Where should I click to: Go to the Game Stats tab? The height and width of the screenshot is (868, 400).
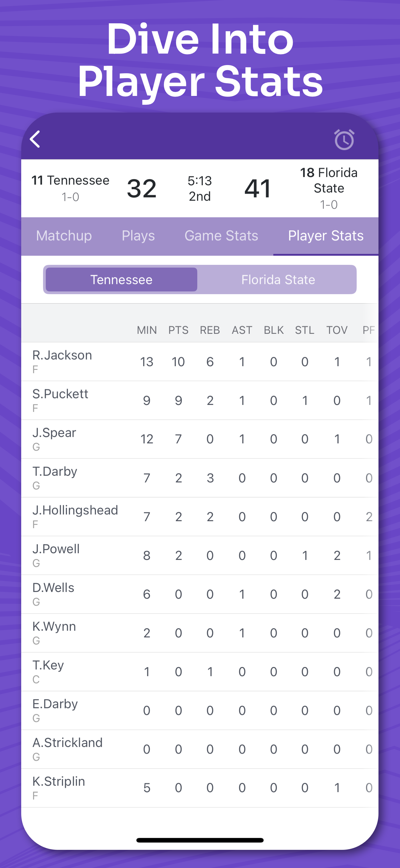click(221, 236)
